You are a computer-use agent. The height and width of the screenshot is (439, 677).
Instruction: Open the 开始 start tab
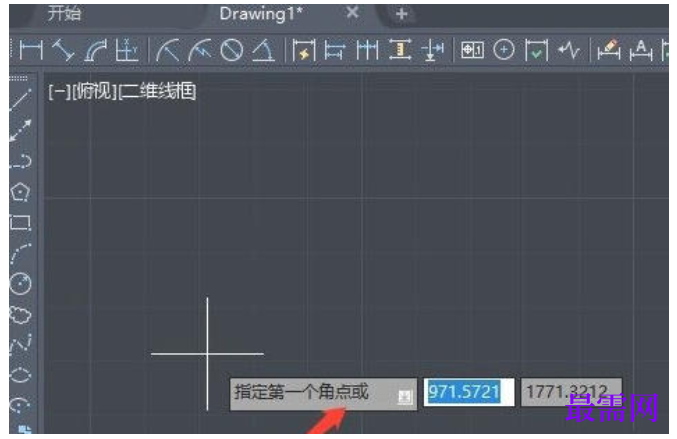[64, 14]
